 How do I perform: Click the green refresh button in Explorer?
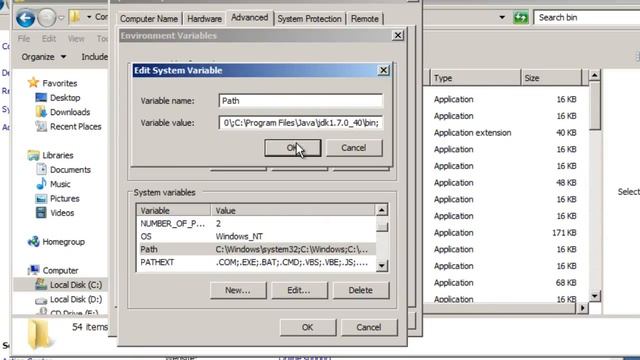pos(521,18)
